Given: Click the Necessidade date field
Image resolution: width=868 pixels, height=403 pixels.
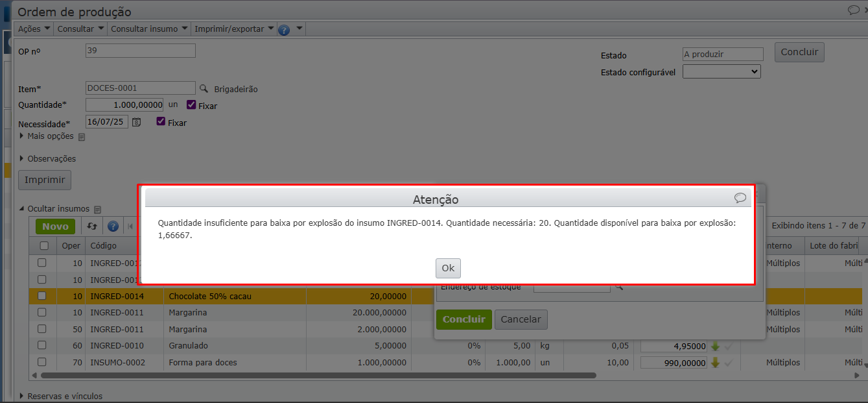Looking at the screenshot, I should (107, 121).
